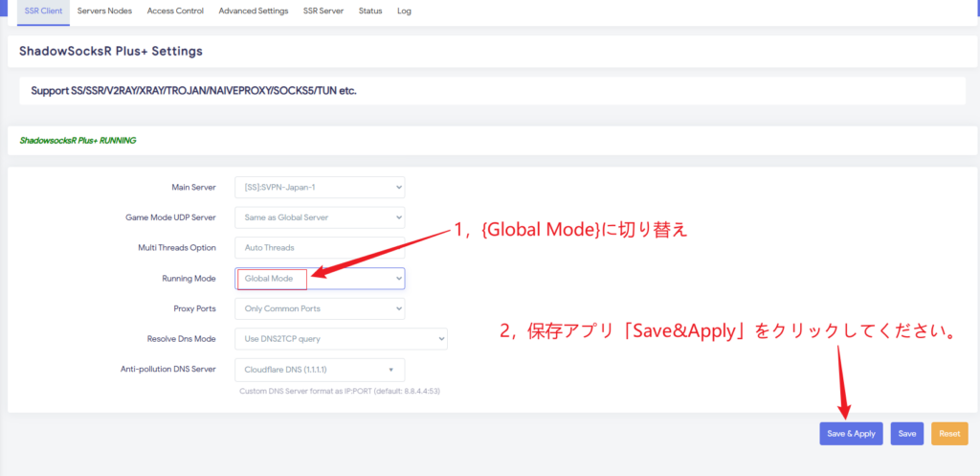Click the Custom DNS Server format hint text
Viewport: 980px width, 476px height.
pos(339,391)
